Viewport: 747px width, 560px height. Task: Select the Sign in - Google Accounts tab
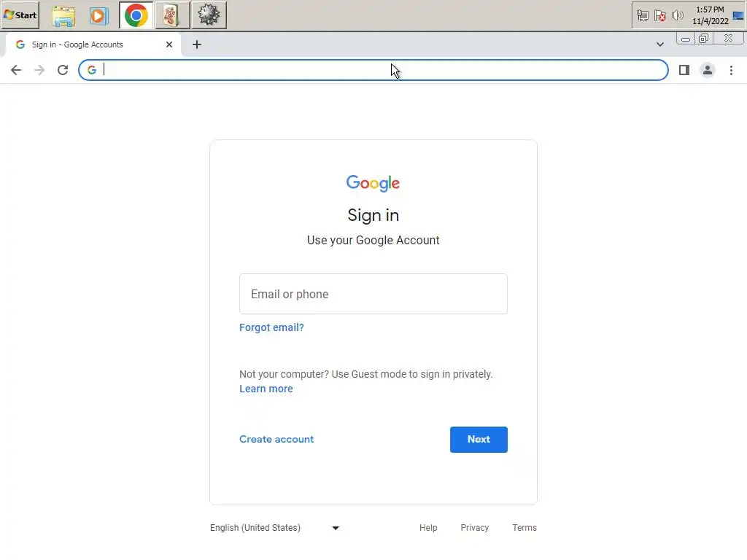[x=93, y=44]
